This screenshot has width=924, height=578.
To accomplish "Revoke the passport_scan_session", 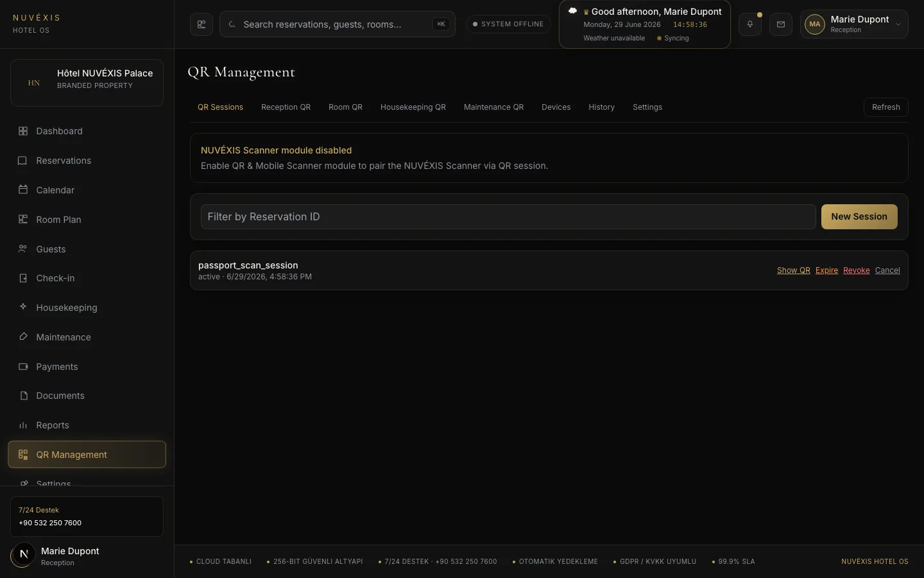I will [856, 270].
